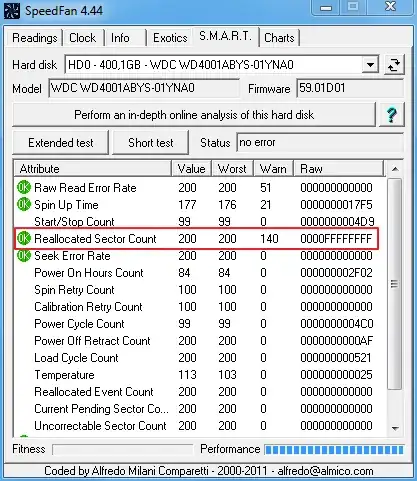Sort by the Raw column header

pos(339,169)
